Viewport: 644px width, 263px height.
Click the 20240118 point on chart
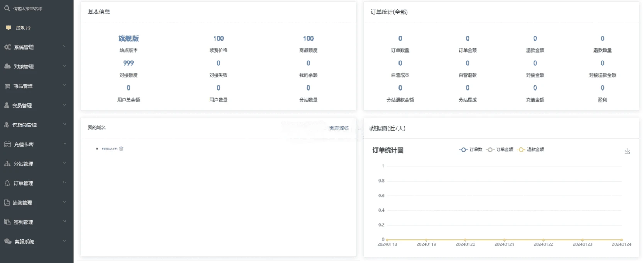click(387, 240)
